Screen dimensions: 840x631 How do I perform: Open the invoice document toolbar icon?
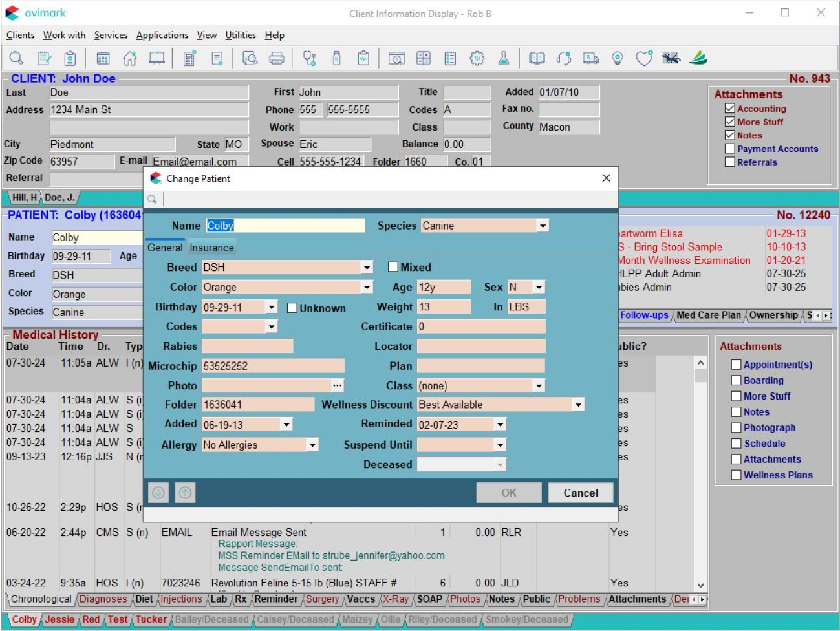[217, 58]
